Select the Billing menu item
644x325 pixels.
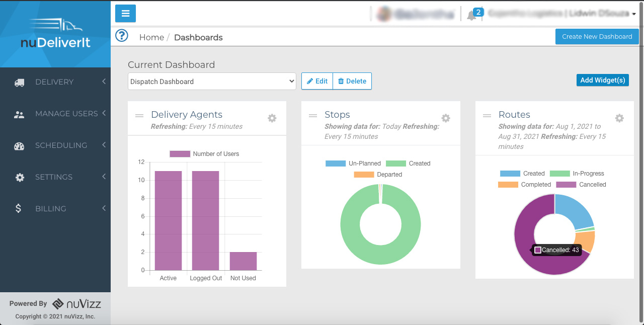50,208
